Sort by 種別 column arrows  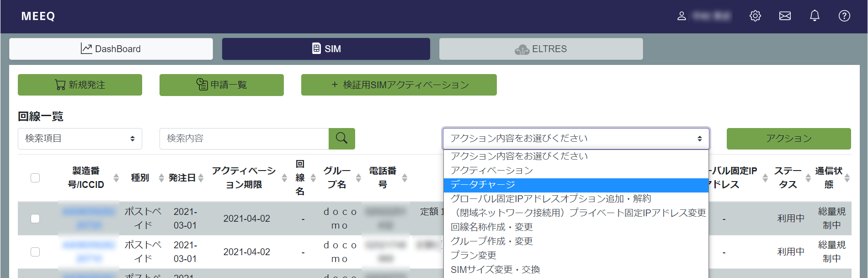point(161,178)
